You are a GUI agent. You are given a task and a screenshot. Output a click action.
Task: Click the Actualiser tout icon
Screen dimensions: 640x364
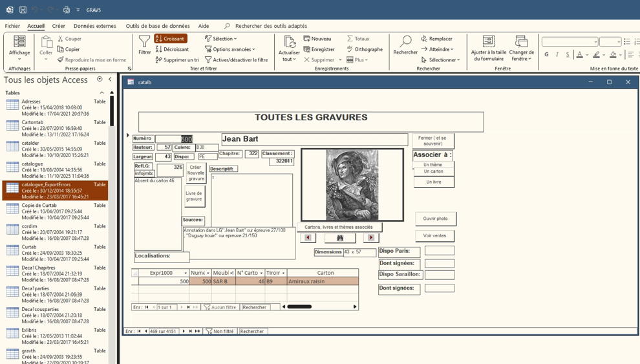pos(290,42)
